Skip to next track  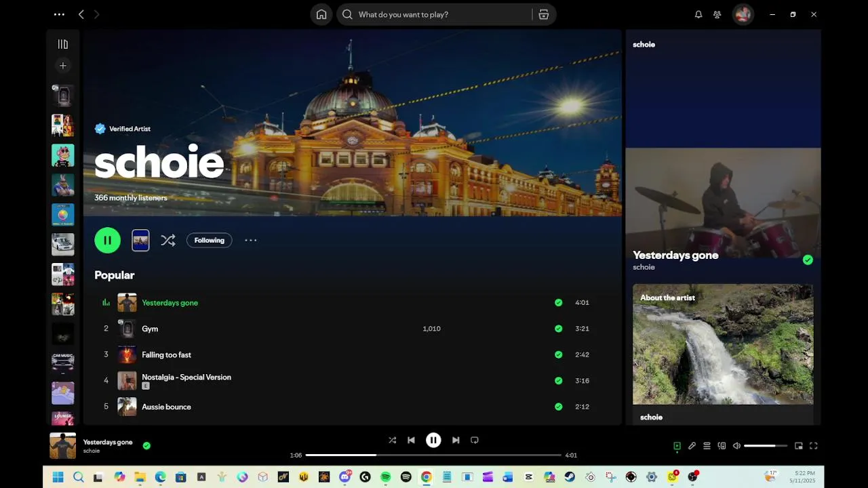click(x=456, y=440)
